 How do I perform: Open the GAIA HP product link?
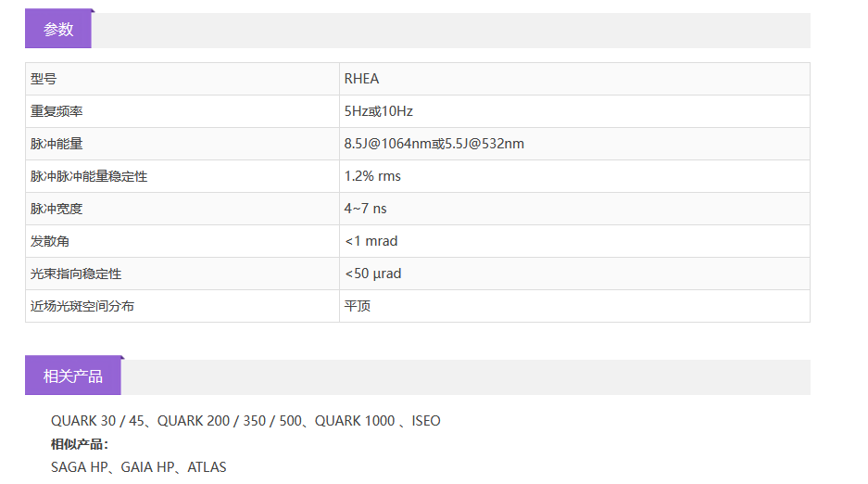148,467
